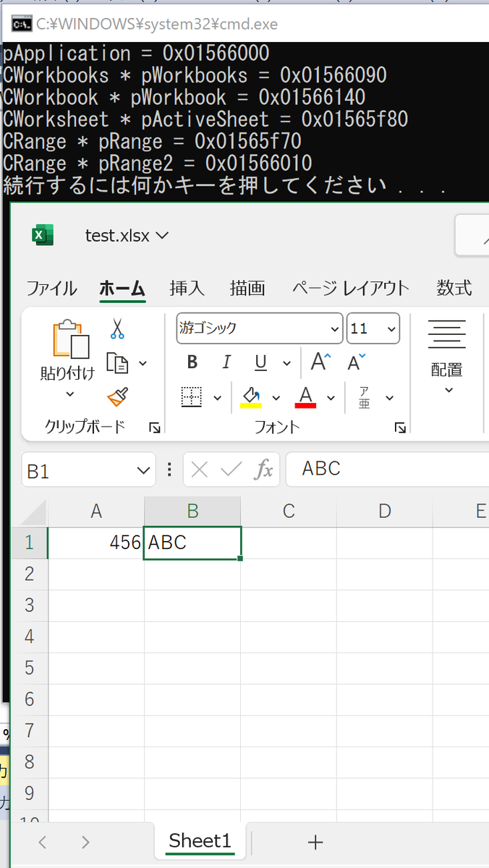
Task: Toggle italic formatting
Action: point(226,362)
